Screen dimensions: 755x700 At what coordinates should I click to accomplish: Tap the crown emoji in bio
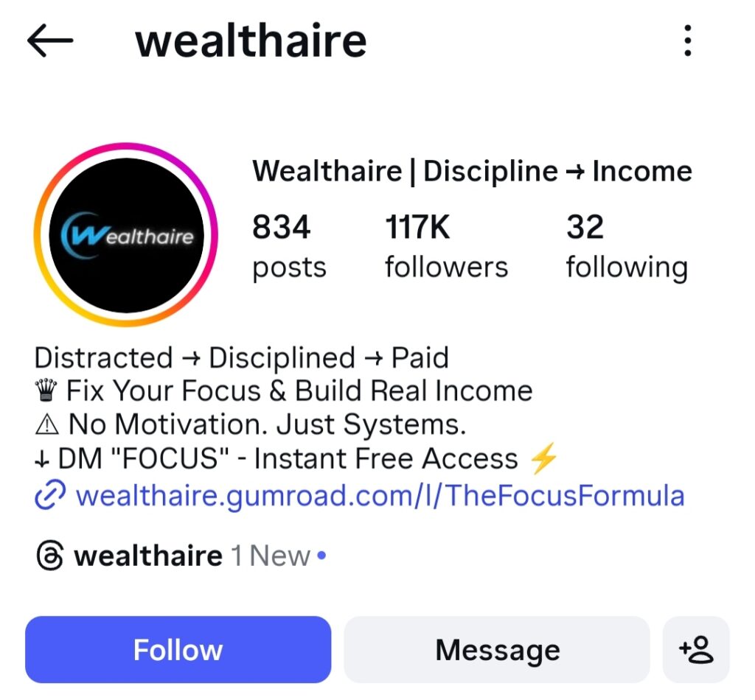point(46,390)
